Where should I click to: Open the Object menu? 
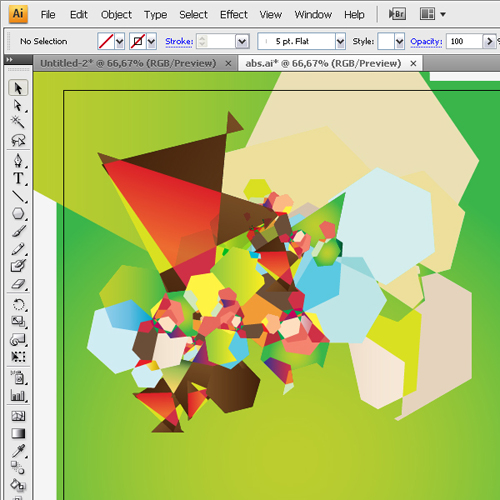click(116, 15)
